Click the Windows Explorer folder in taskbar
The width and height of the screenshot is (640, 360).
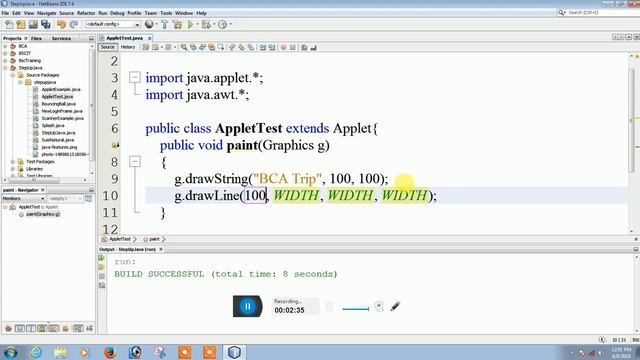click(60, 352)
